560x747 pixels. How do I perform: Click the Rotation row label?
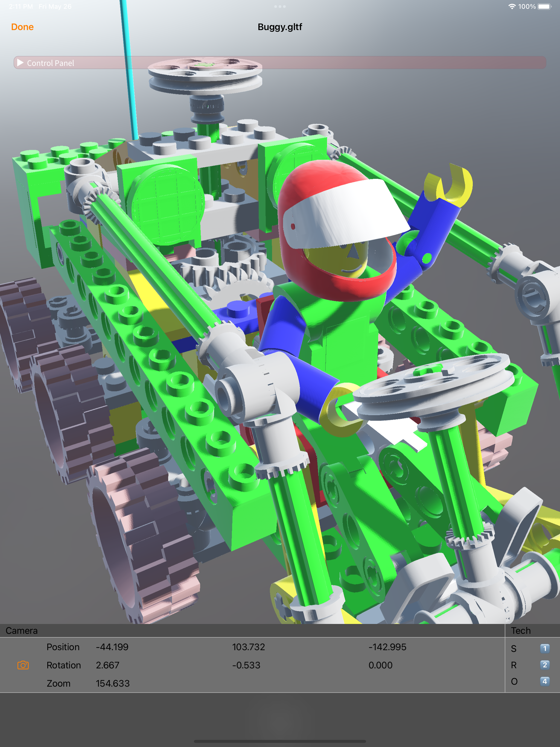(64, 665)
